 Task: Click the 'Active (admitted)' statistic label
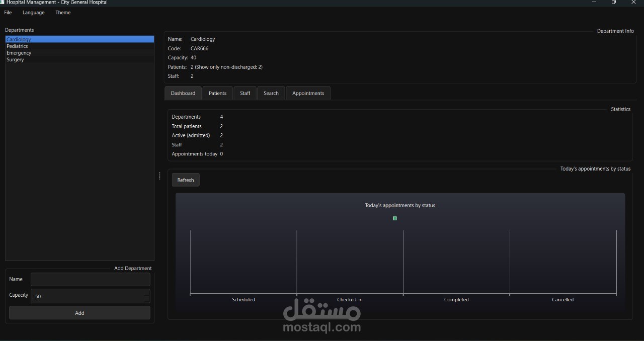(x=191, y=135)
